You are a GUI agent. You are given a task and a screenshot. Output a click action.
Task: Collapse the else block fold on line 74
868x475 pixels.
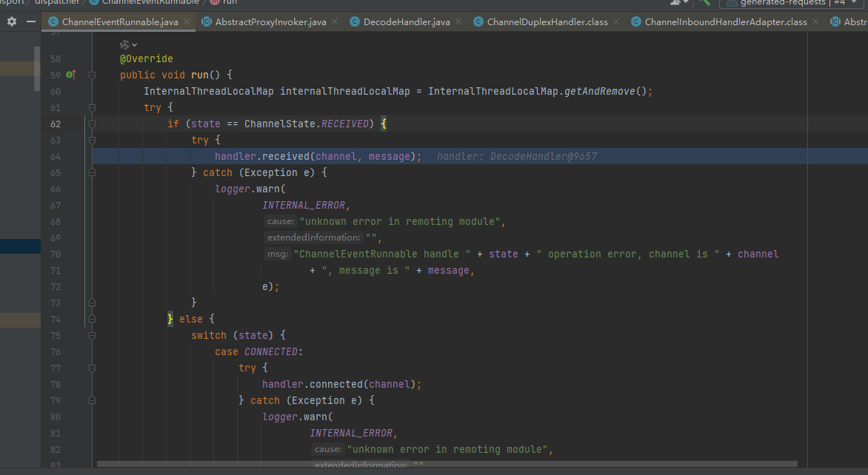[x=93, y=319]
